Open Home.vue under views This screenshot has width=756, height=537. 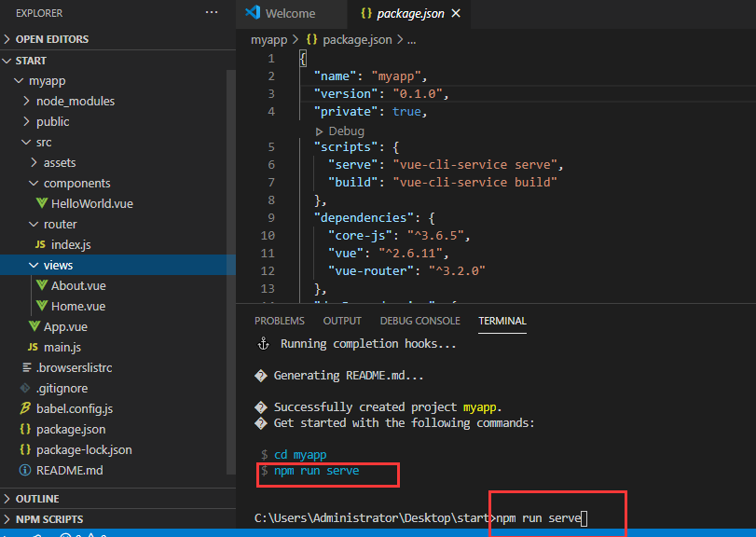point(78,306)
